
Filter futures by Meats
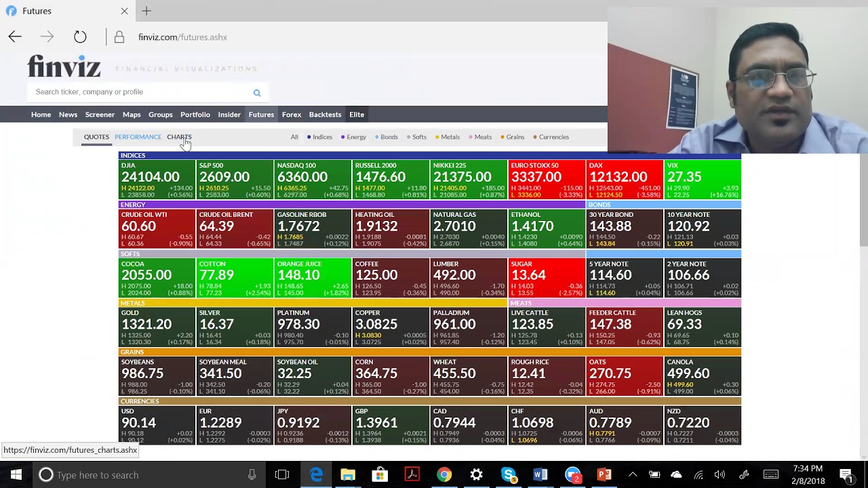(481, 137)
